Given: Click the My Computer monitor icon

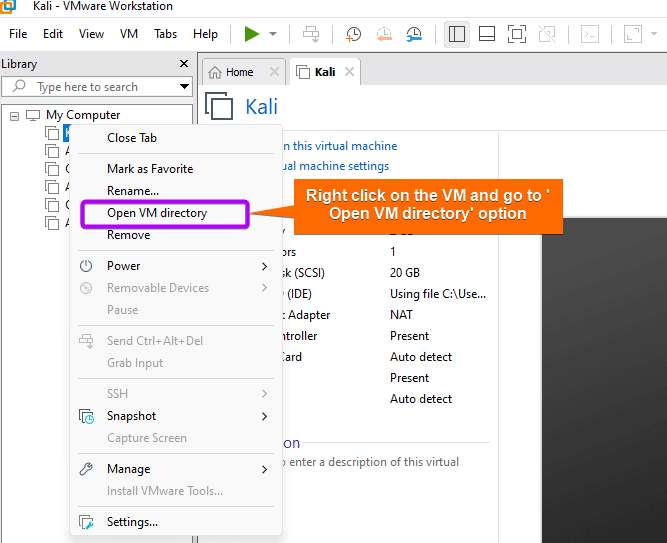Looking at the screenshot, I should [x=33, y=115].
